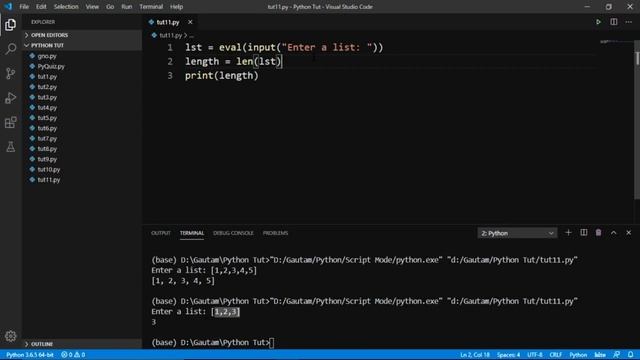Click the VS Code logo icon
Screen dimensions: 640x360
tap(8, 7)
